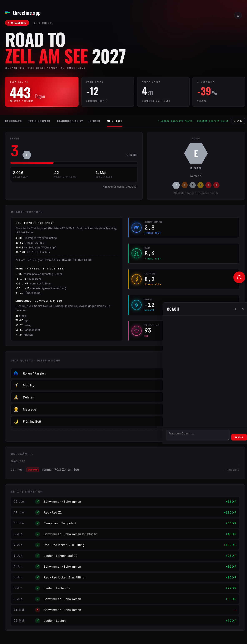247x644 pixels.
Task: Toggle the Massage side quest
Action: tap(87, 409)
